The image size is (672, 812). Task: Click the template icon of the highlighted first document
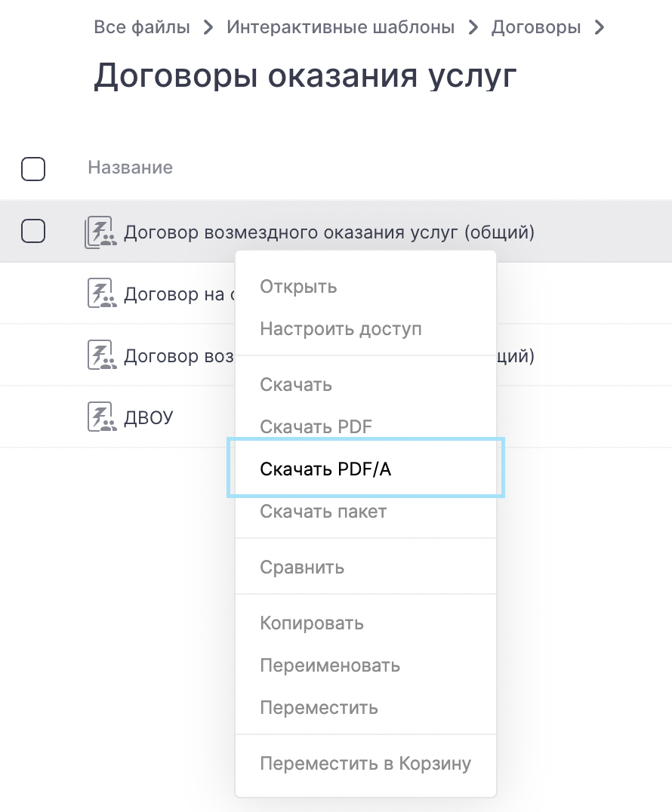point(100,232)
